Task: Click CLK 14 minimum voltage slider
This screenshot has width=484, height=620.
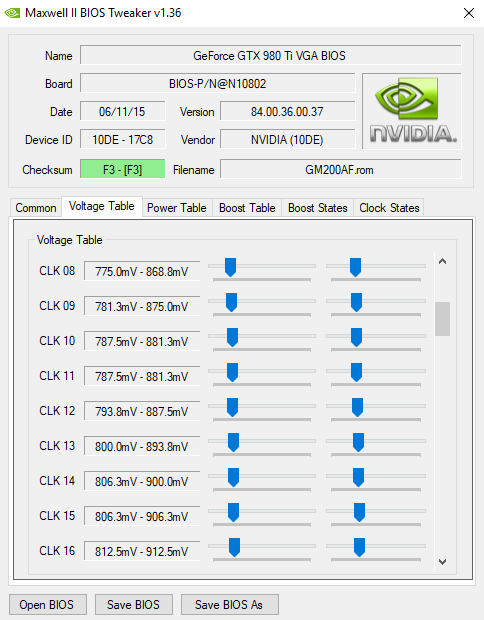Action: (x=262, y=480)
